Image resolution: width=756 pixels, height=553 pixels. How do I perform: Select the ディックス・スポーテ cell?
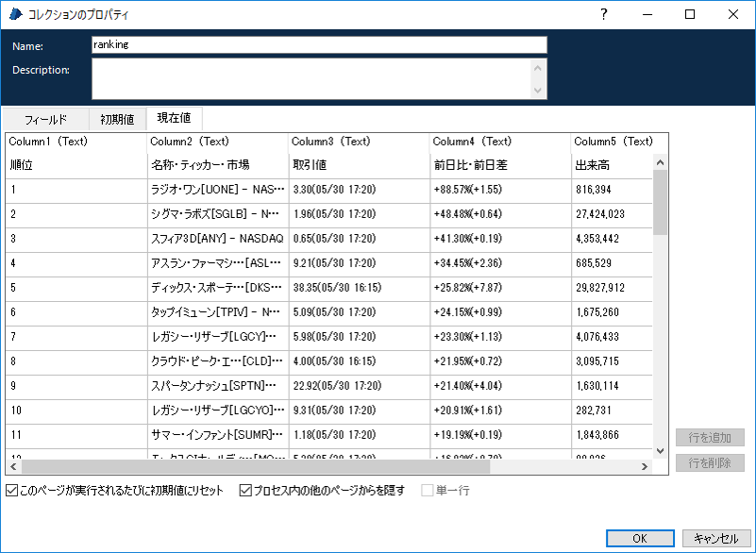point(218,289)
